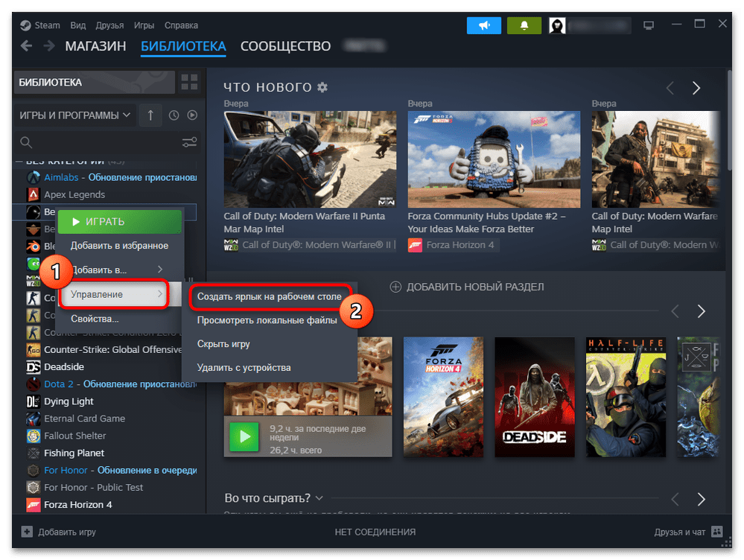The height and width of the screenshot is (560, 744).
Task: Choose 'Создать ярлык на рабочем столе'
Action: (270, 296)
